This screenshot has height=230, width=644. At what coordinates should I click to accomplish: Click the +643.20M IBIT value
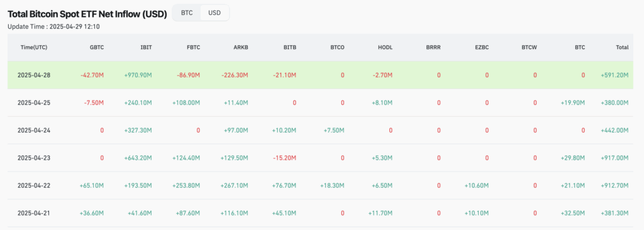138,158
